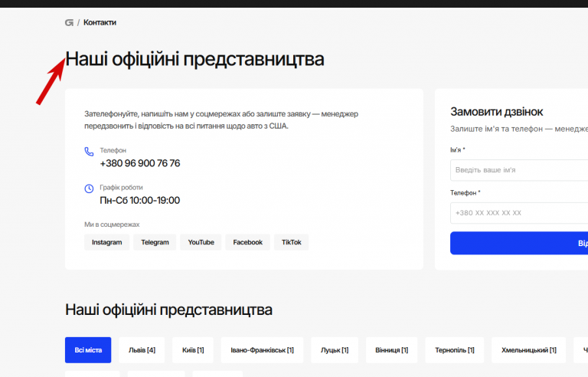
Task: Click the top Наші офіційні представництва heading
Action: pyautogui.click(x=194, y=59)
